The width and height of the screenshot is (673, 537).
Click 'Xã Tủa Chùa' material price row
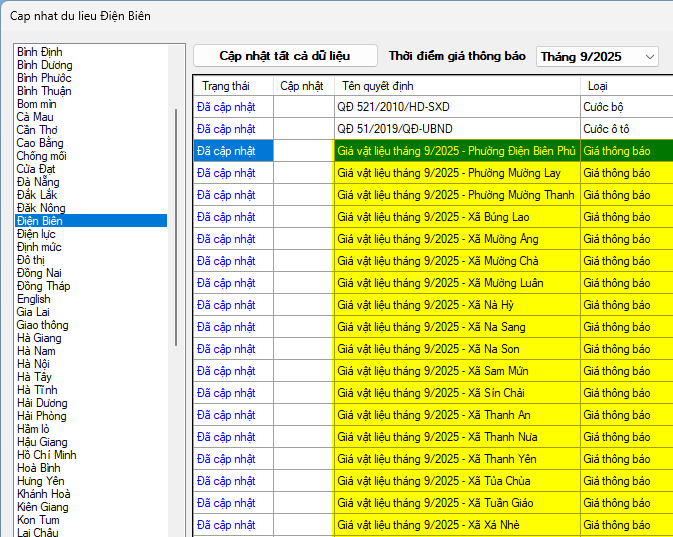(456, 480)
